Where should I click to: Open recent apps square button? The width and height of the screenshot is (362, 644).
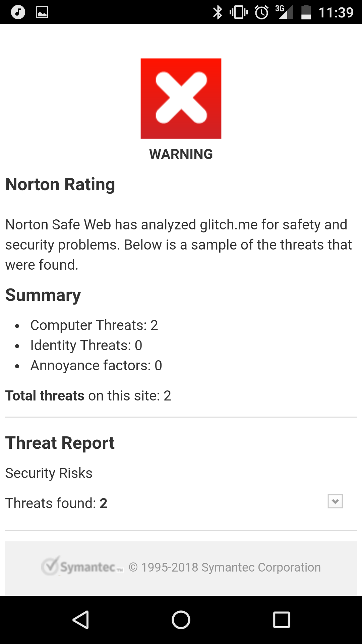coord(281,620)
